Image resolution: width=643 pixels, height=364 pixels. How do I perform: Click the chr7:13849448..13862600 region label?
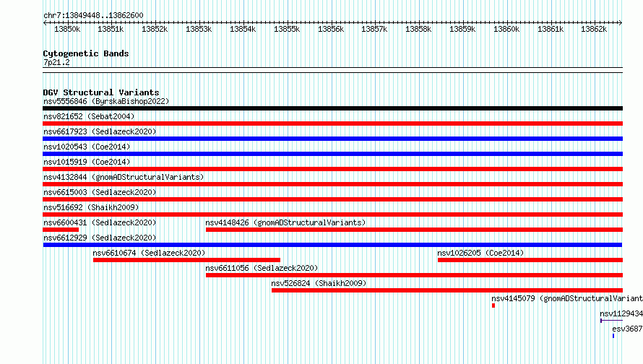[x=93, y=15]
